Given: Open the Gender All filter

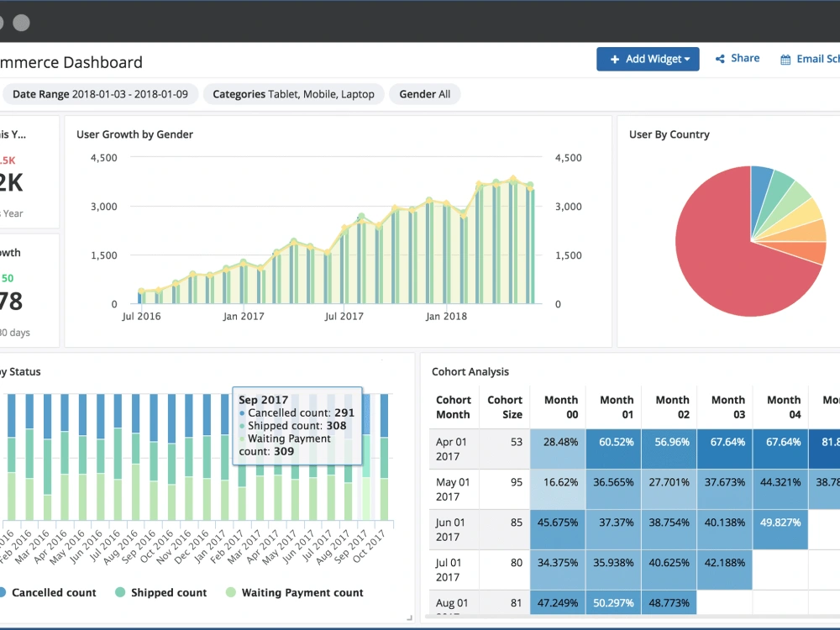Looking at the screenshot, I should [425, 94].
